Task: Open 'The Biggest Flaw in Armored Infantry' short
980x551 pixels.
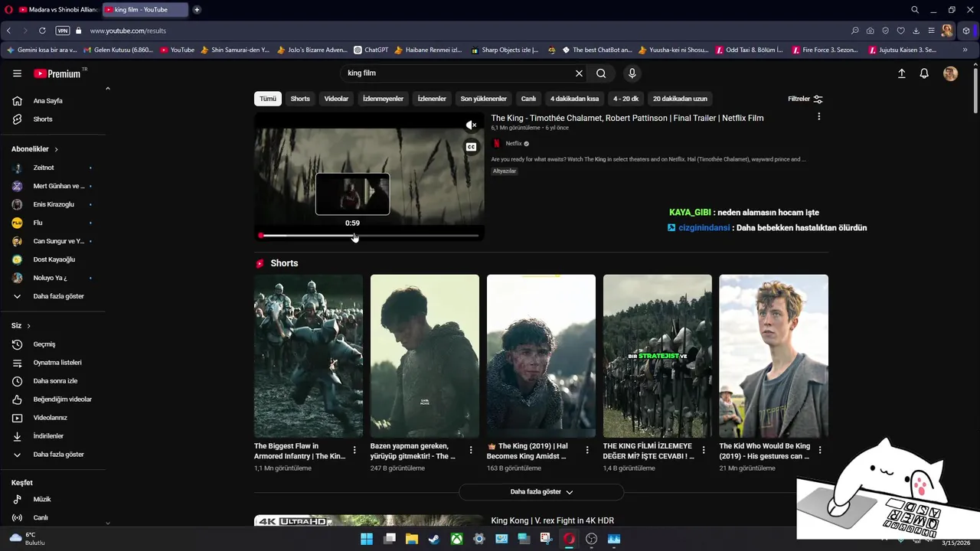Action: [x=309, y=356]
